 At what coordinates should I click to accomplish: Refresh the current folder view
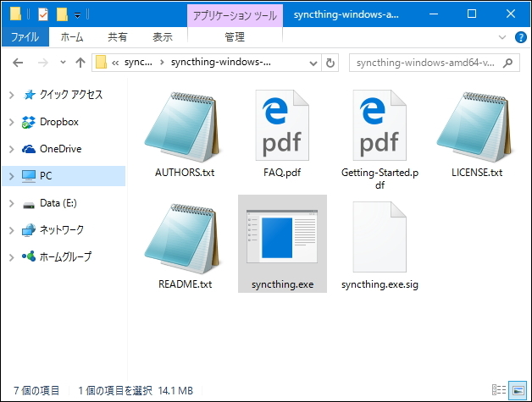click(330, 63)
